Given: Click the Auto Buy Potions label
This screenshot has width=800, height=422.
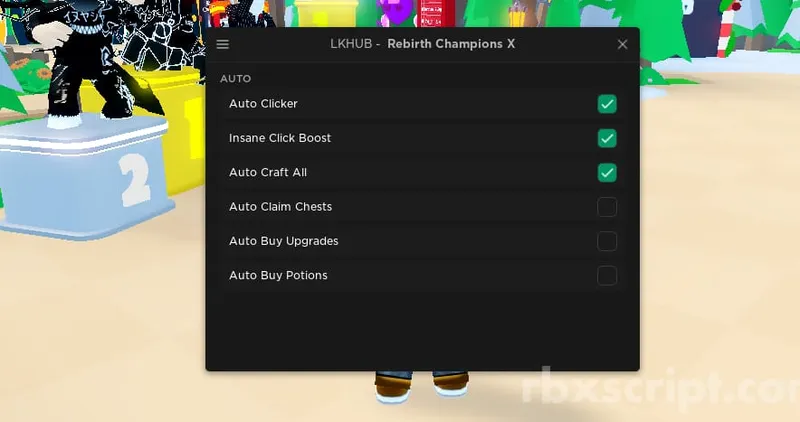Looking at the screenshot, I should point(278,275).
